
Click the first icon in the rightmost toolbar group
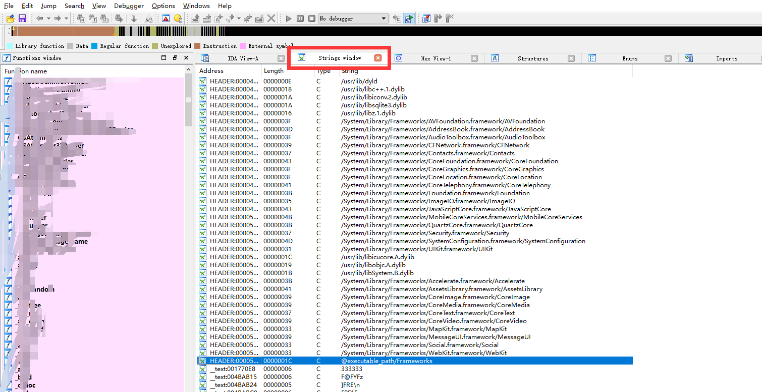pos(426,18)
